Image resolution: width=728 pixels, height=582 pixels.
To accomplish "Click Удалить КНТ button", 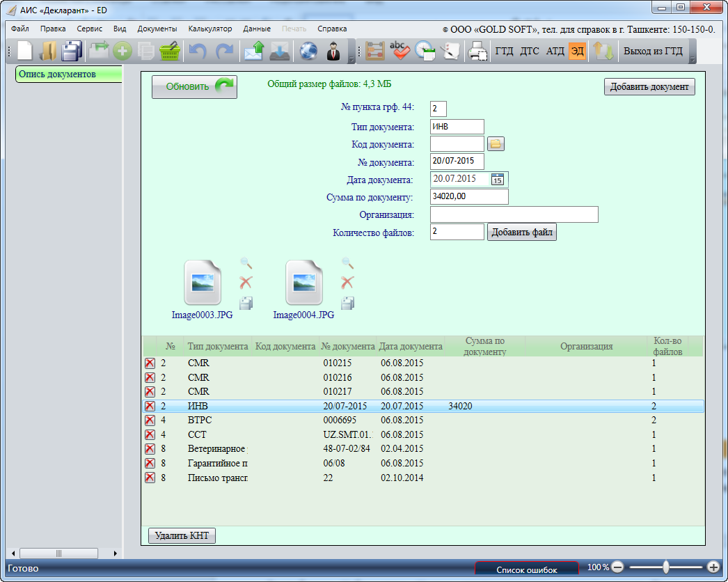I will point(182,535).
